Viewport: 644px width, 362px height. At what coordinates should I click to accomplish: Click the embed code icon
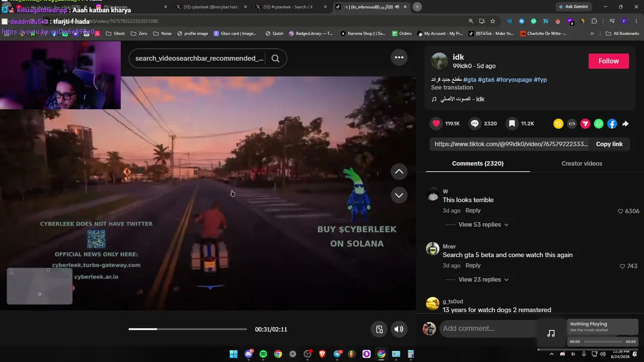point(572,124)
